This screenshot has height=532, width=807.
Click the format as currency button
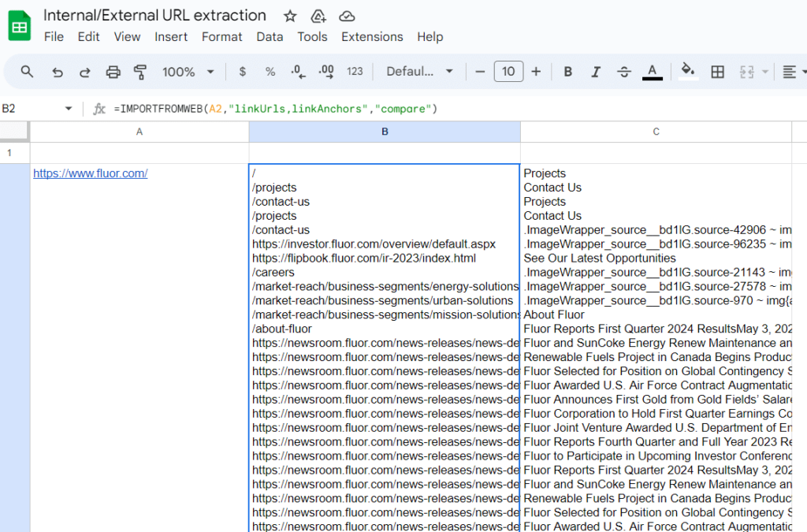(x=242, y=72)
